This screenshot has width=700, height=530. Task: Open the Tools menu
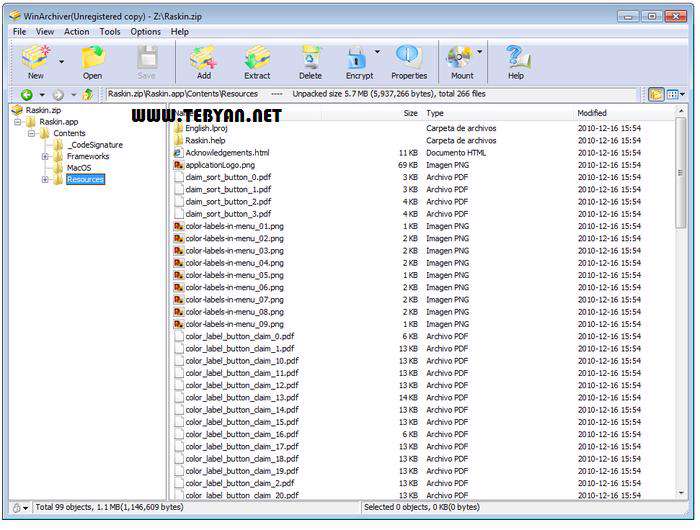coord(110,32)
